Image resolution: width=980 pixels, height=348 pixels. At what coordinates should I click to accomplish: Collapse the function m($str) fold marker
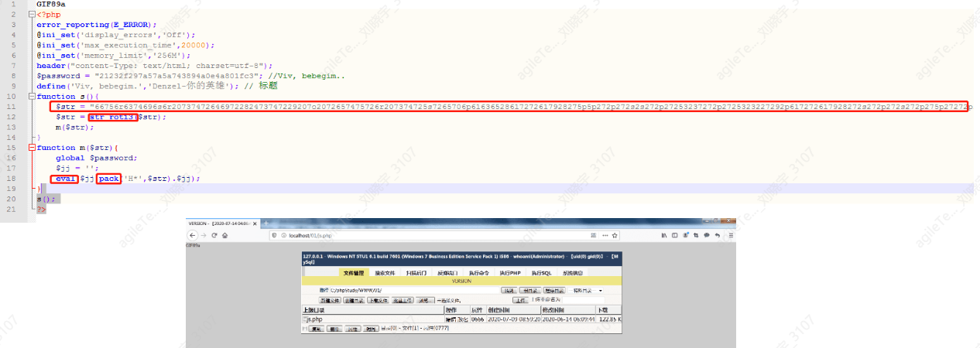[30, 147]
